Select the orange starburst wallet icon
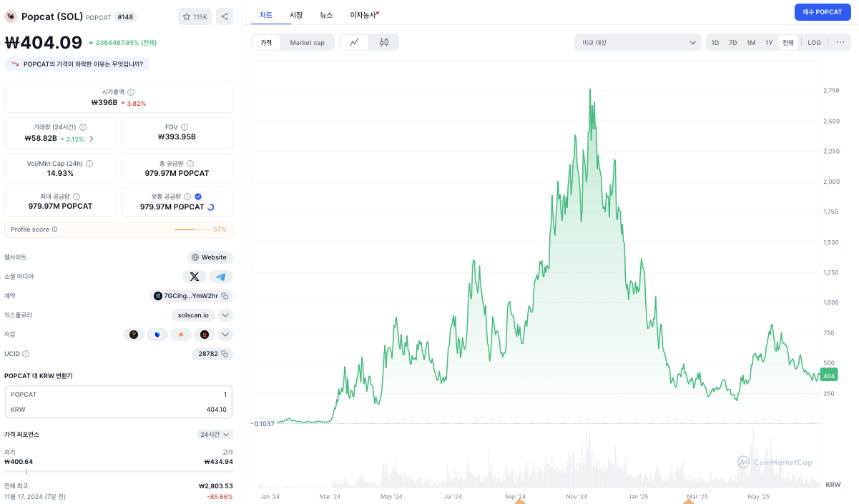859x504 pixels. 181,335
